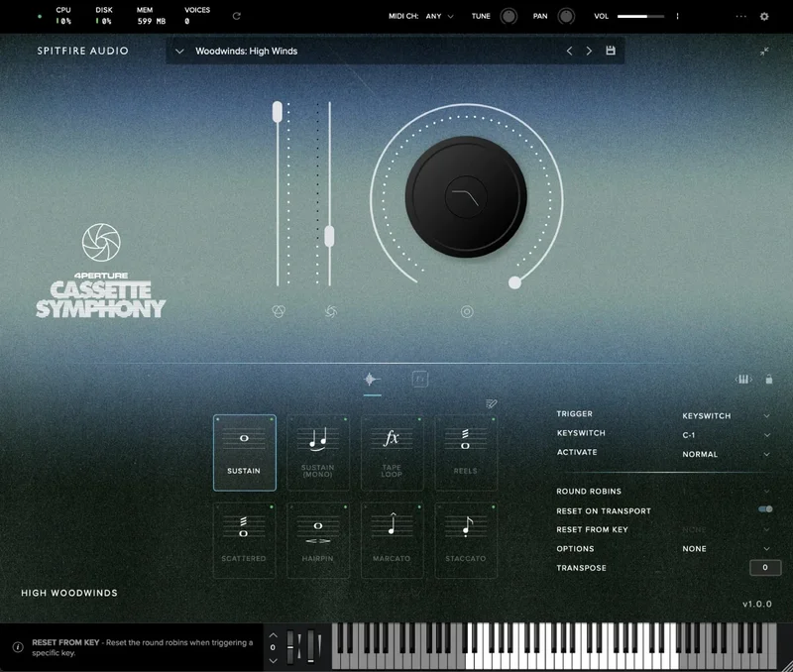Select the Sustain (Mono) articulation
Image resolution: width=793 pixels, height=672 pixels.
point(318,453)
